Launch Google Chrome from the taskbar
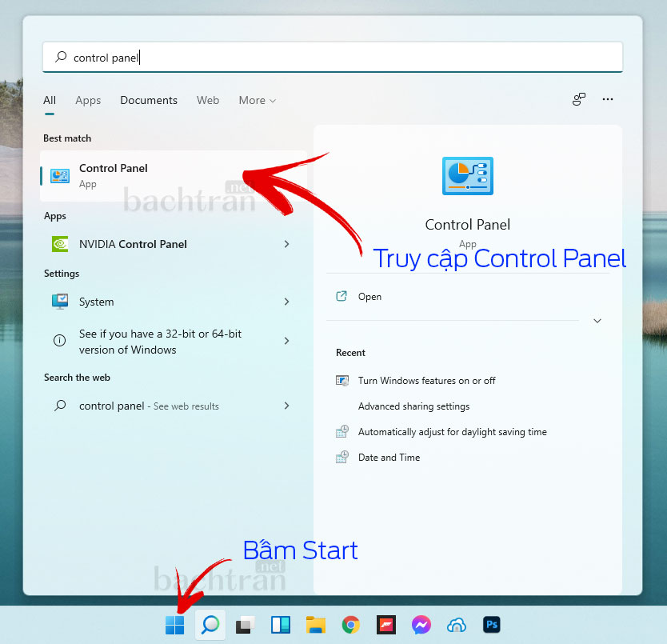 pyautogui.click(x=351, y=625)
